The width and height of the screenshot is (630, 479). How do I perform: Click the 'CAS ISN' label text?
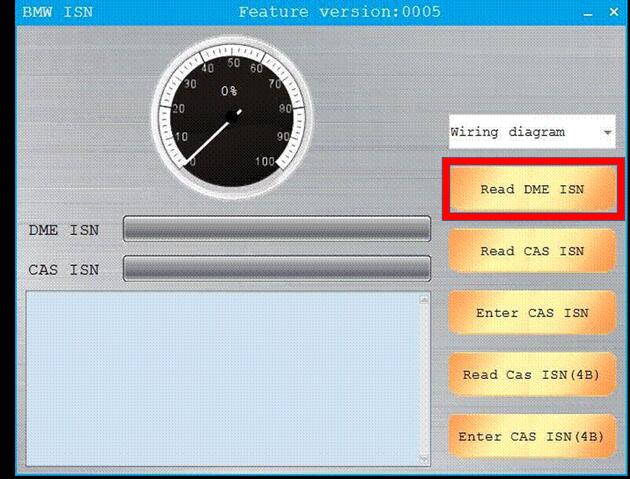pyautogui.click(x=64, y=270)
